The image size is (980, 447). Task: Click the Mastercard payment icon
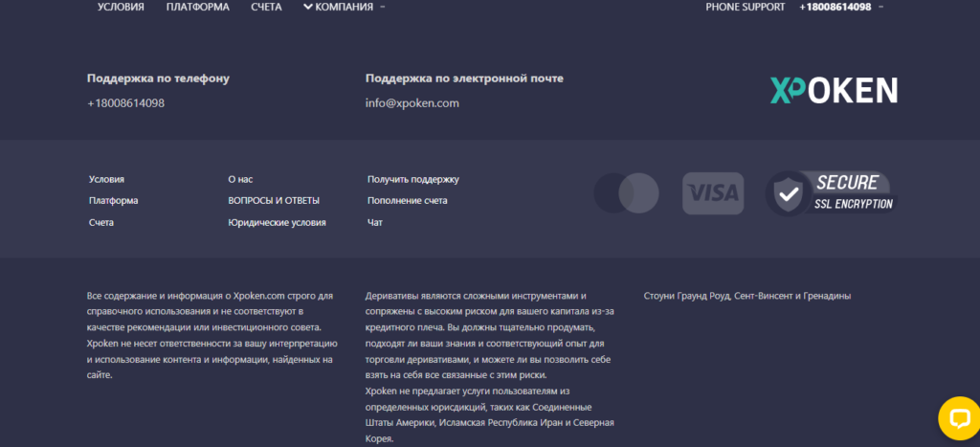(x=626, y=193)
